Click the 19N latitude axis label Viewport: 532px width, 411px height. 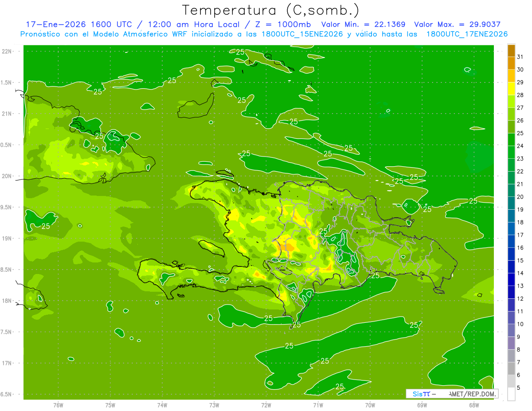(6, 239)
